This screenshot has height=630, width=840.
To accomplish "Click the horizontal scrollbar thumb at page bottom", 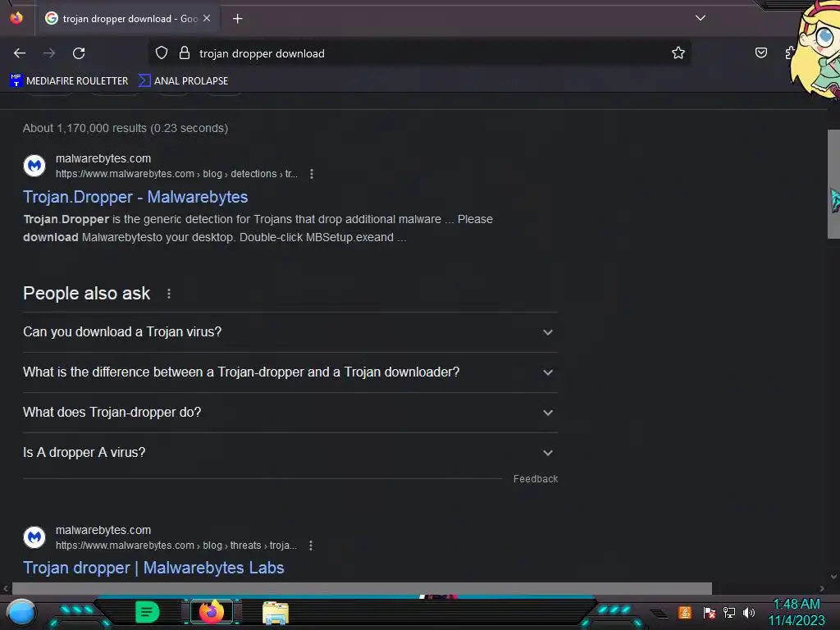I will point(362,588).
